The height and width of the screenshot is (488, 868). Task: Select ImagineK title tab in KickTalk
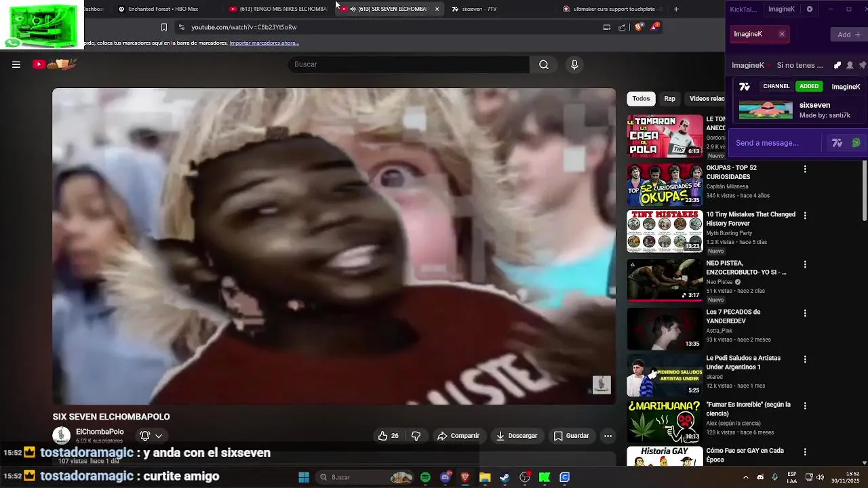tap(781, 9)
